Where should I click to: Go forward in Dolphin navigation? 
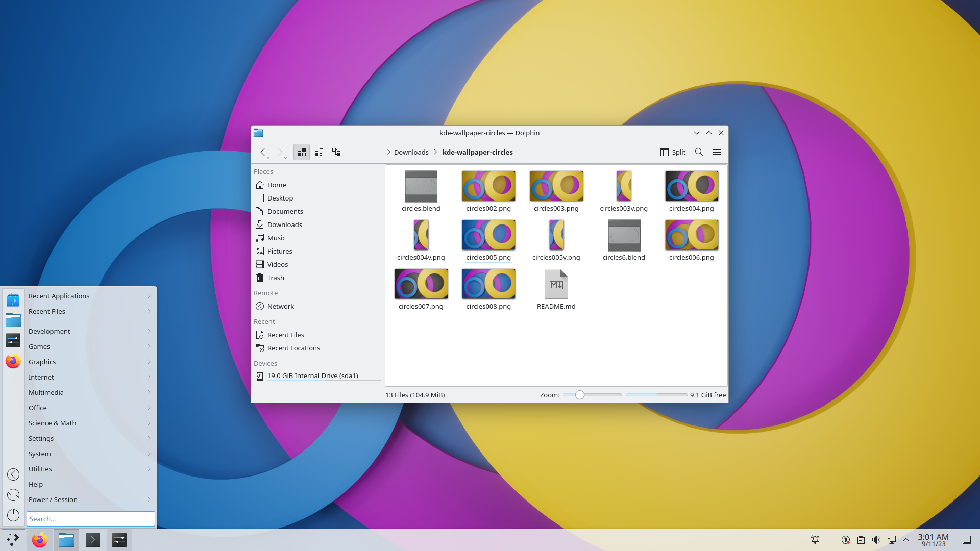[280, 152]
